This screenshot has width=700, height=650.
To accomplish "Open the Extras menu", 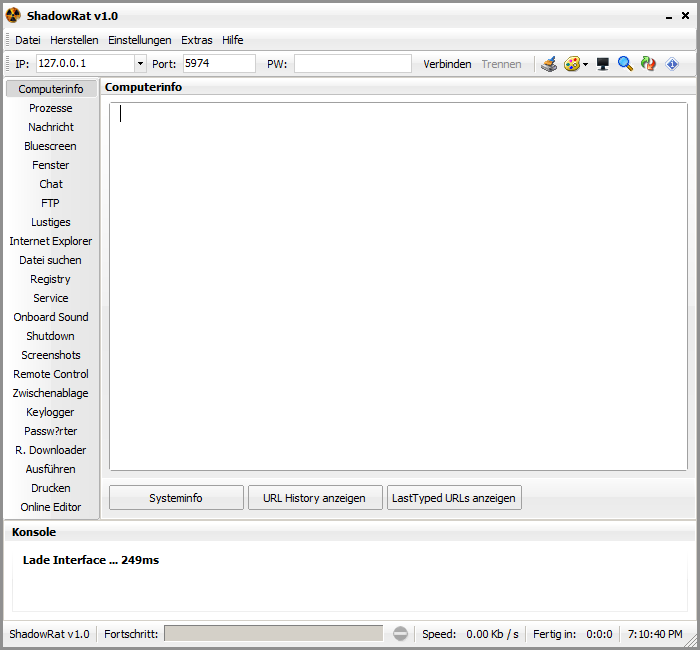I will tap(196, 40).
